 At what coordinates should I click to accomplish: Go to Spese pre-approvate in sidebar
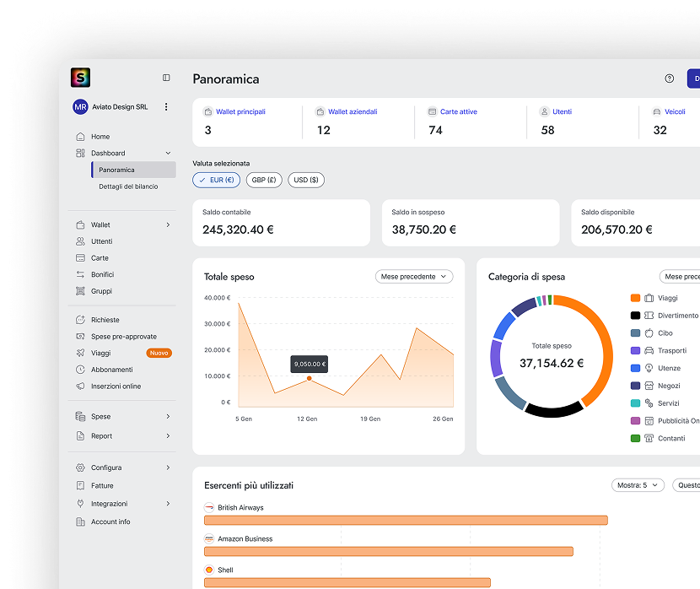[x=124, y=337]
